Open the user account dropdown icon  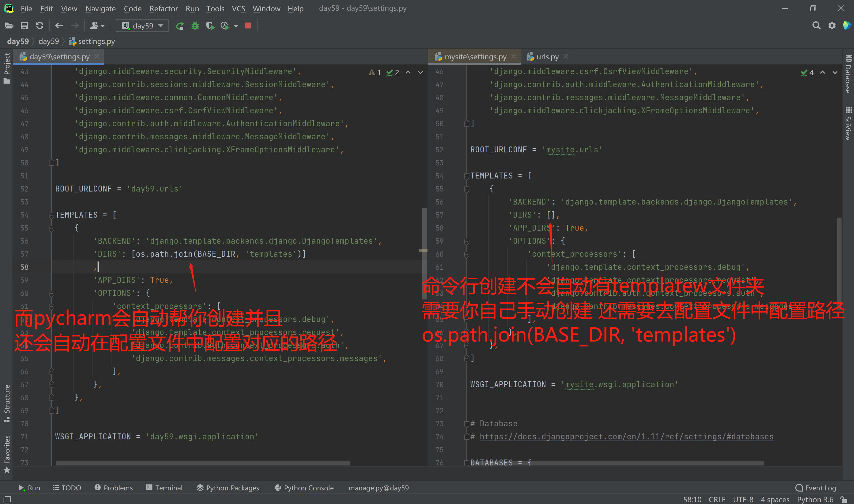pyautogui.click(x=97, y=25)
